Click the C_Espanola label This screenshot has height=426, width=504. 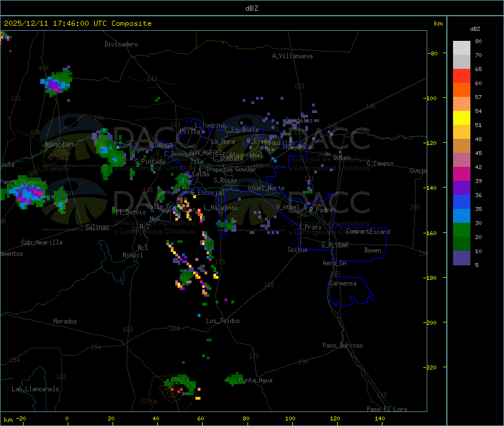(x=242, y=130)
